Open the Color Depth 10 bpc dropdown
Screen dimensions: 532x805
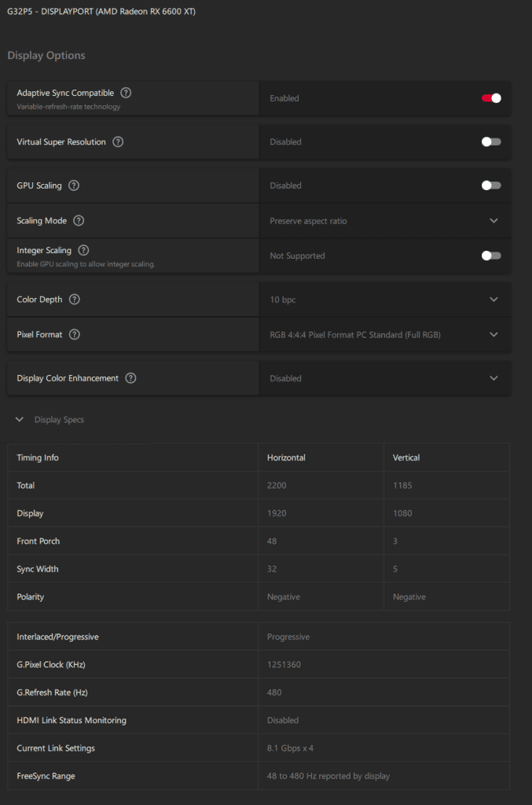point(384,300)
